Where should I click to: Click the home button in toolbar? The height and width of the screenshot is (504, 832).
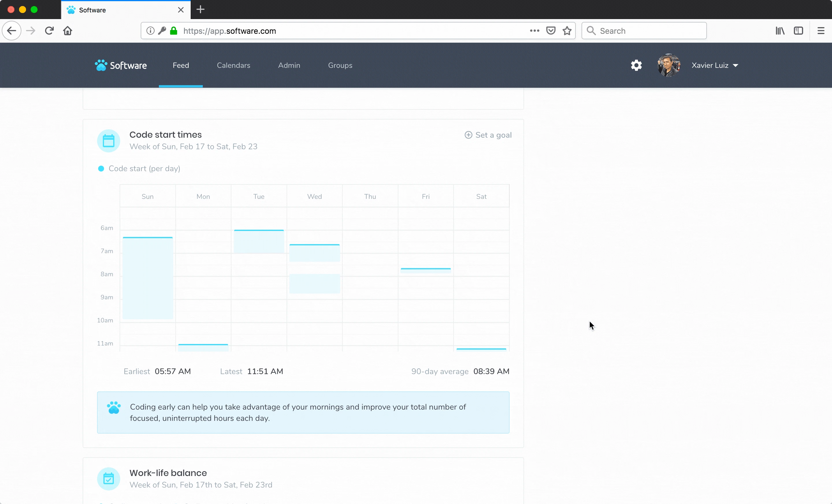[68, 31]
